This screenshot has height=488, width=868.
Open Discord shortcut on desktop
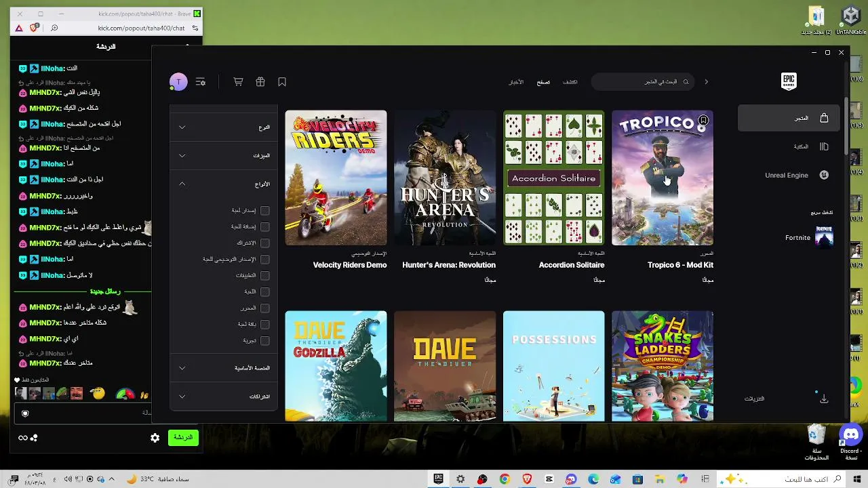(x=850, y=442)
